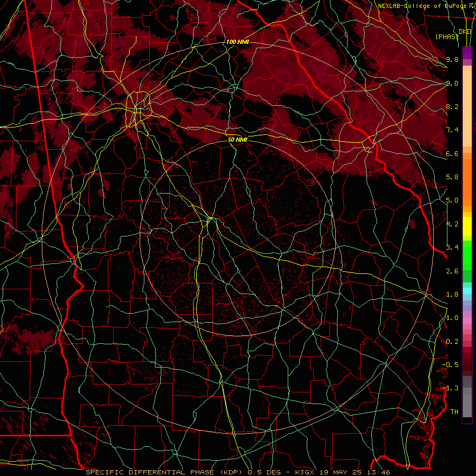Pick the cyan segment of the color bar
This screenshot has height=476, width=476.
(x=467, y=291)
